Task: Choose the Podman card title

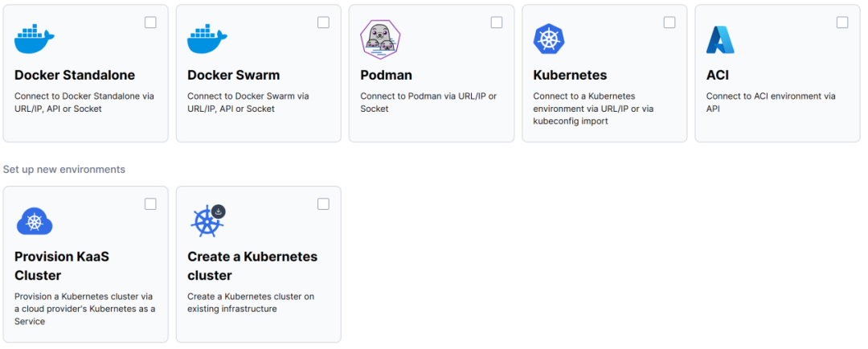Action: (386, 75)
